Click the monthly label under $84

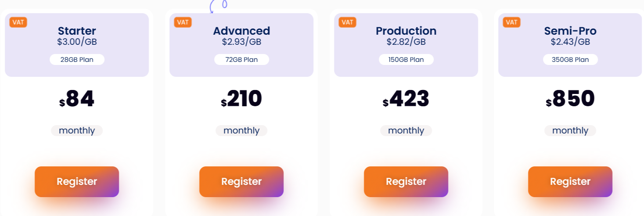(77, 130)
